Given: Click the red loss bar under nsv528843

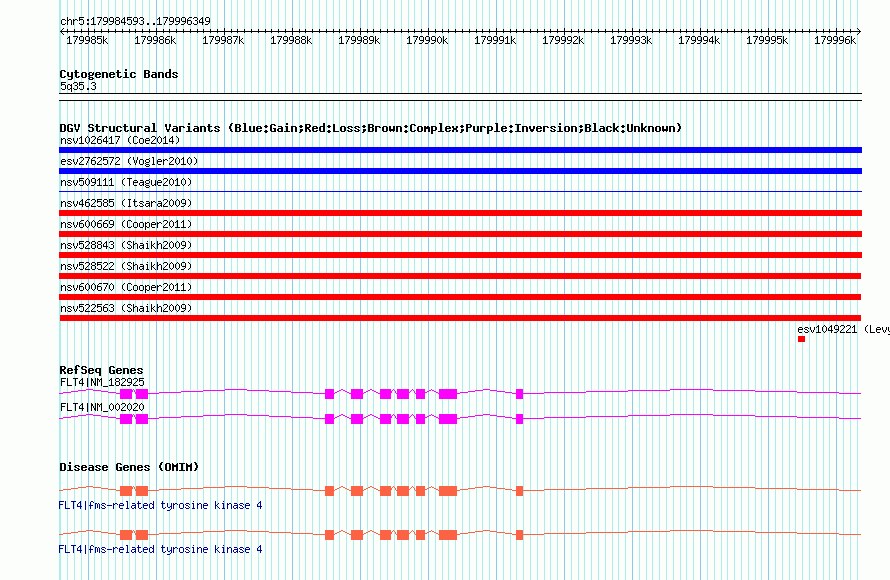Looking at the screenshot, I should click(460, 255).
